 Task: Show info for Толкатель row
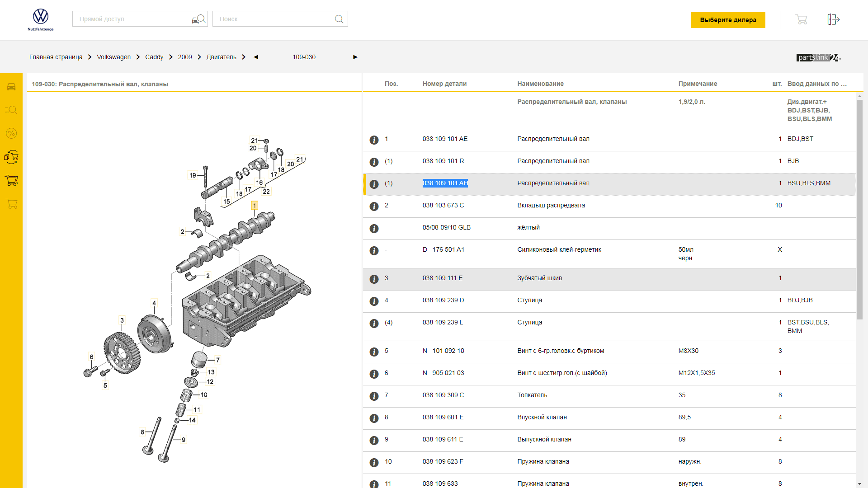tap(374, 396)
